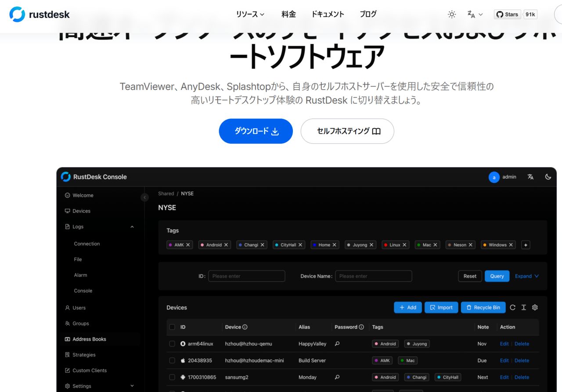Click the Password column info icon
562x392 pixels.
(x=361, y=327)
